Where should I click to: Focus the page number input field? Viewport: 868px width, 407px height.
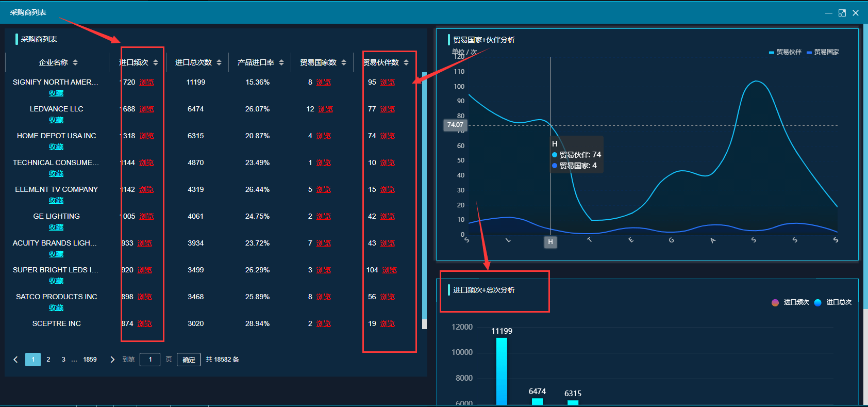click(150, 360)
